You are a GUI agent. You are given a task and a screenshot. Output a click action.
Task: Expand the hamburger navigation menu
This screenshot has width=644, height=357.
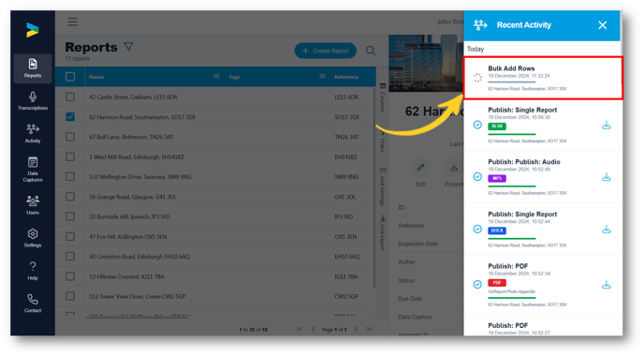73,22
